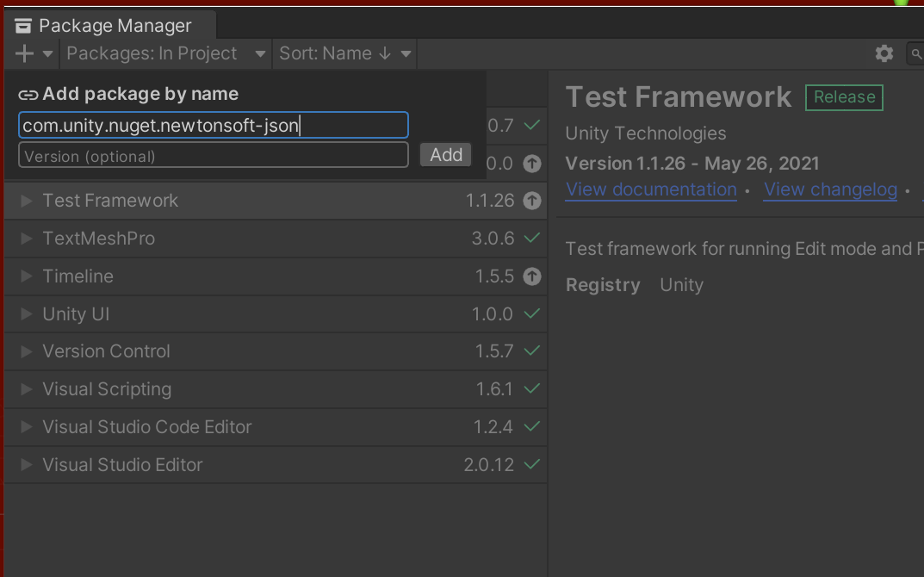Click version 1.0.0 in the list
This screenshot has width=924, height=577.
[492, 314]
